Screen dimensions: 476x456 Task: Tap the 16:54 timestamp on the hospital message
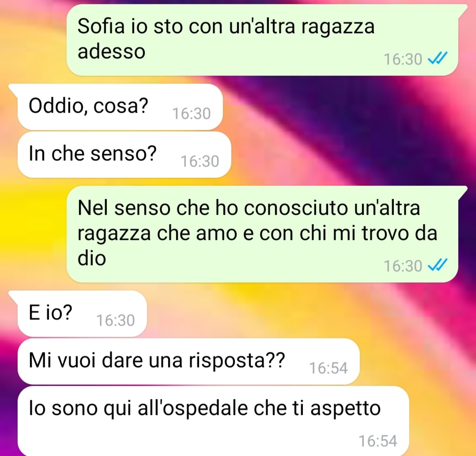(x=378, y=441)
